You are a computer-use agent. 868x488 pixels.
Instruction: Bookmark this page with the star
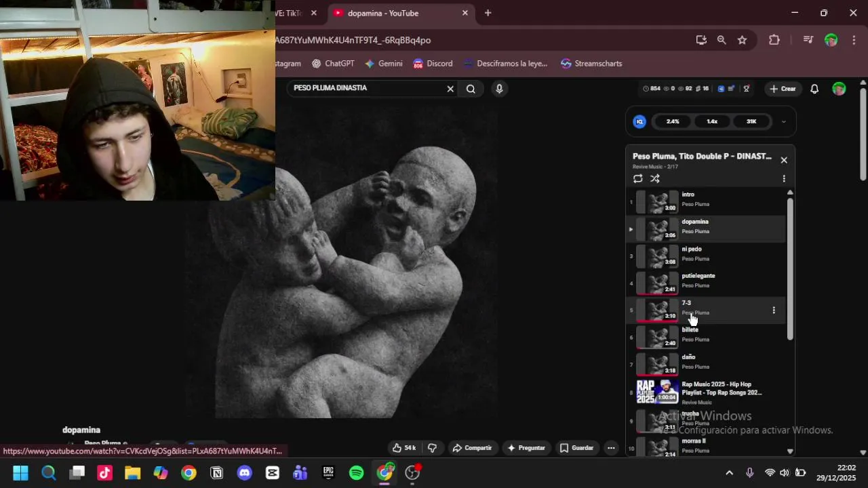[x=742, y=40]
